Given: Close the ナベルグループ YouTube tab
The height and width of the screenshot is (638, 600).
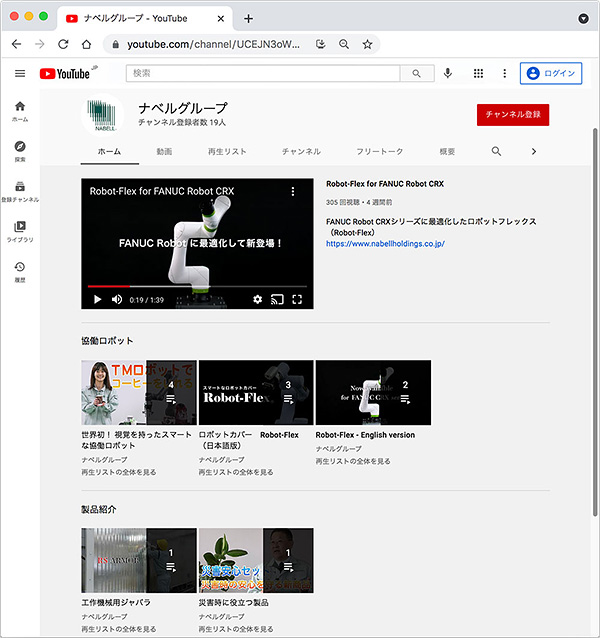Looking at the screenshot, I should coord(220,19).
